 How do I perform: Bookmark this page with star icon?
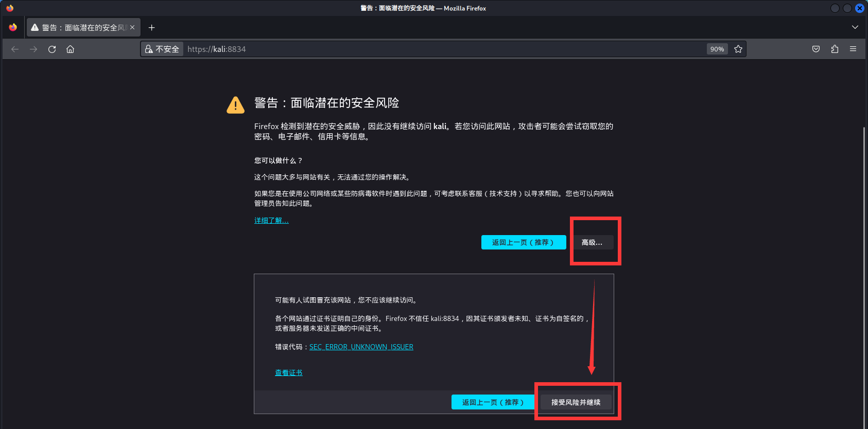coord(738,49)
